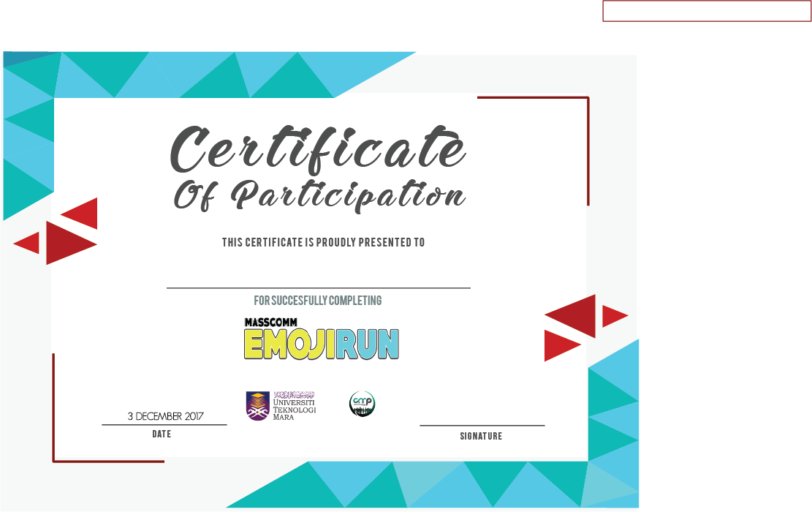Click the teal triangle pattern at top
Viewport: 812px width, 512px height.
(219, 73)
